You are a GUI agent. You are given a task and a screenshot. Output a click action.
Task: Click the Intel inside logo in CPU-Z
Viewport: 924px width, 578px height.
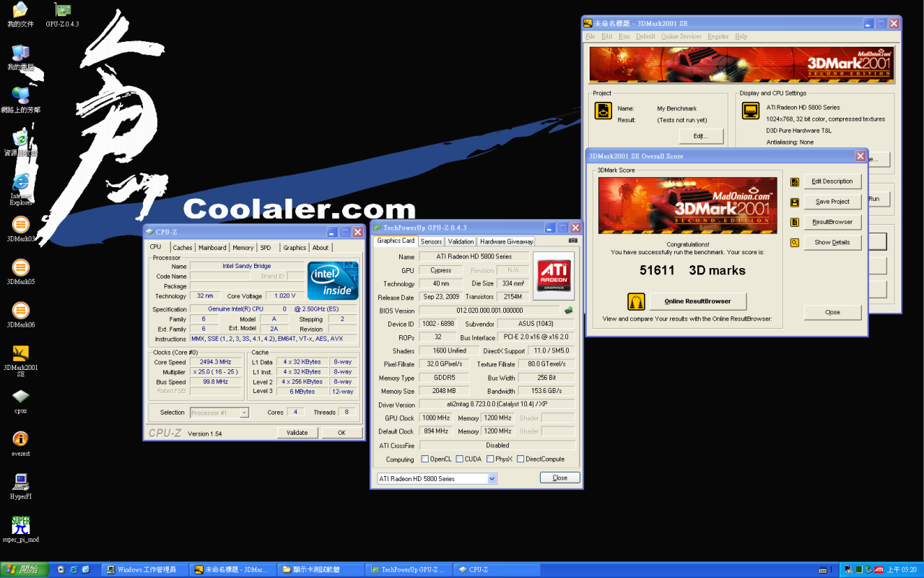(x=334, y=281)
